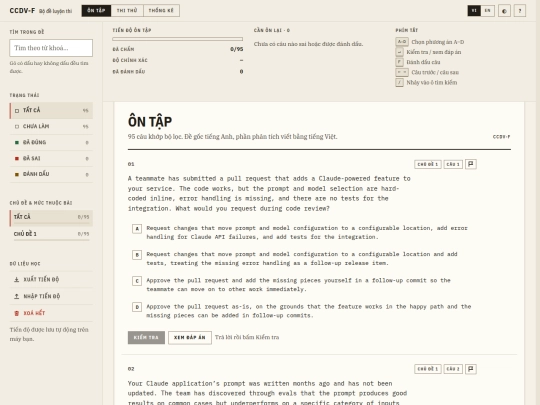Open the THỐNG KÊ tab

(x=161, y=11)
